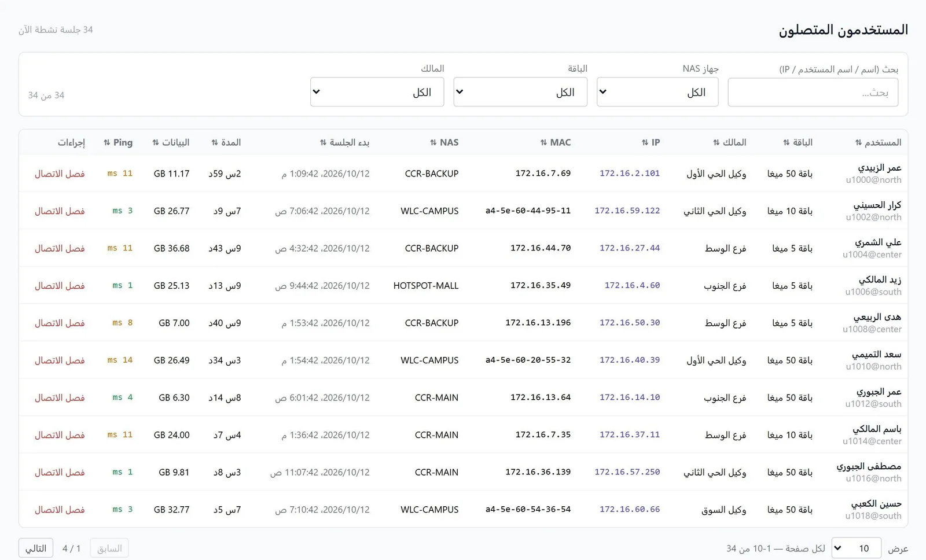Sort table by MAC column
Image resolution: width=926 pixels, height=560 pixels.
click(556, 142)
